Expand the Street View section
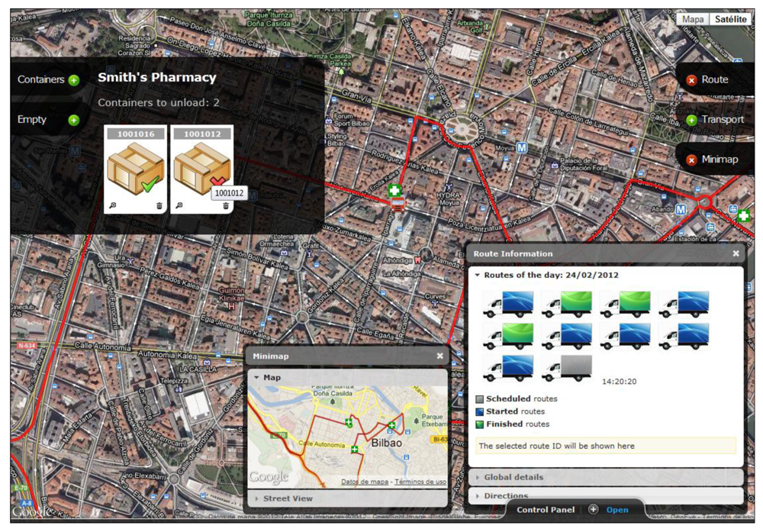The height and width of the screenshot is (532, 763). [347, 498]
